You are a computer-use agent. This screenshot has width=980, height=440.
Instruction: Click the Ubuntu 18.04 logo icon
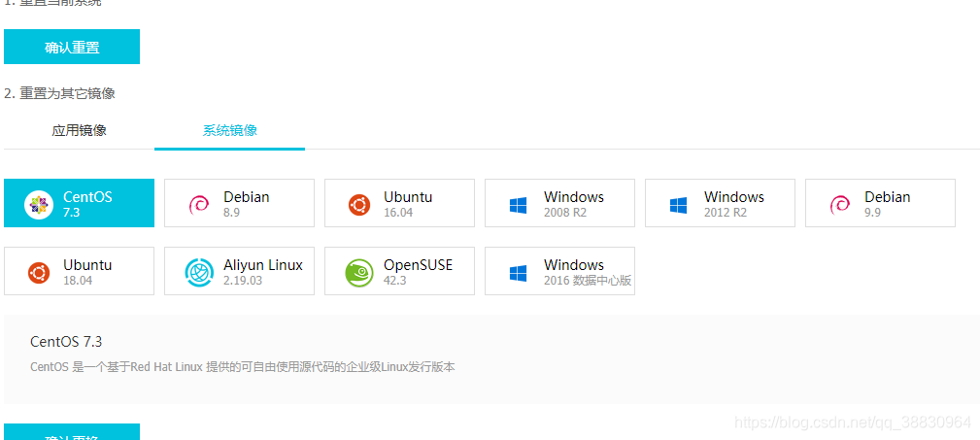(39, 273)
